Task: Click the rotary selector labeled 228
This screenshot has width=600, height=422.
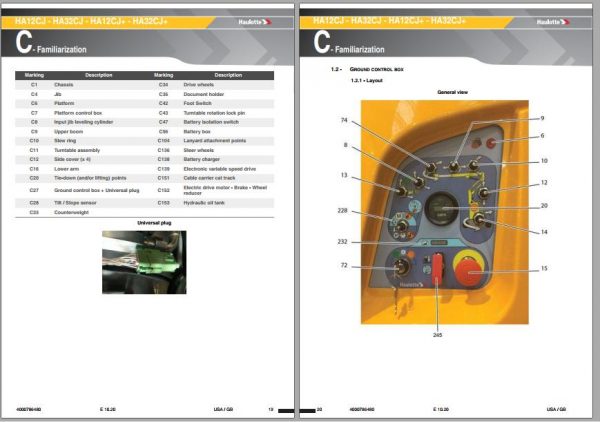Action: coord(401,226)
